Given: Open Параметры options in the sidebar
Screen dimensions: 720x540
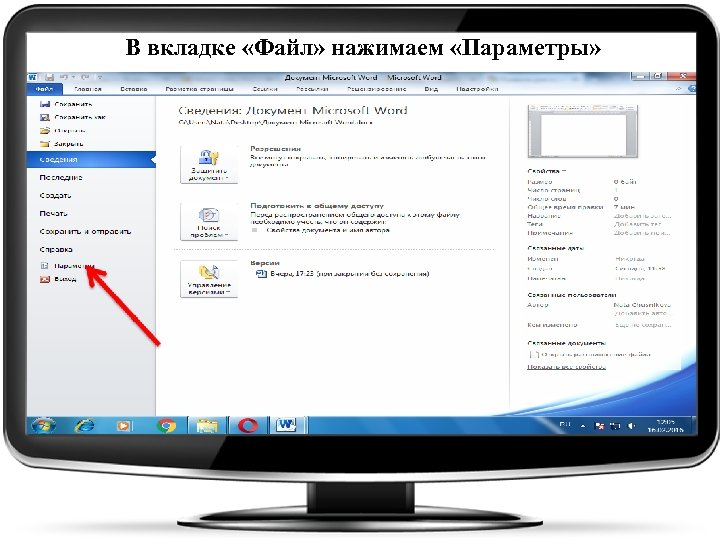Looking at the screenshot, I should click(68, 265).
